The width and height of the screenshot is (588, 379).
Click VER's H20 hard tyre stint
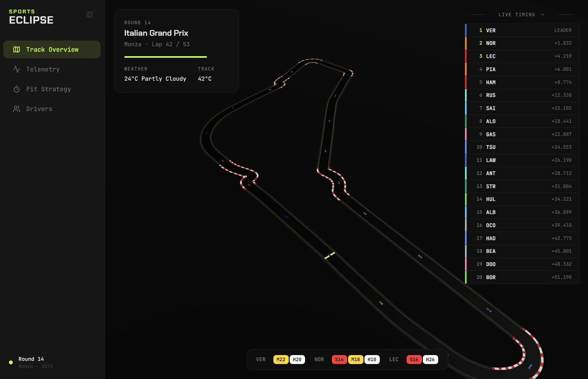click(297, 360)
